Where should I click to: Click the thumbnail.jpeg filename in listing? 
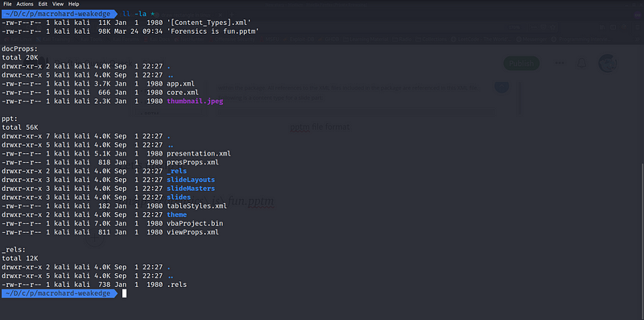[195, 102]
